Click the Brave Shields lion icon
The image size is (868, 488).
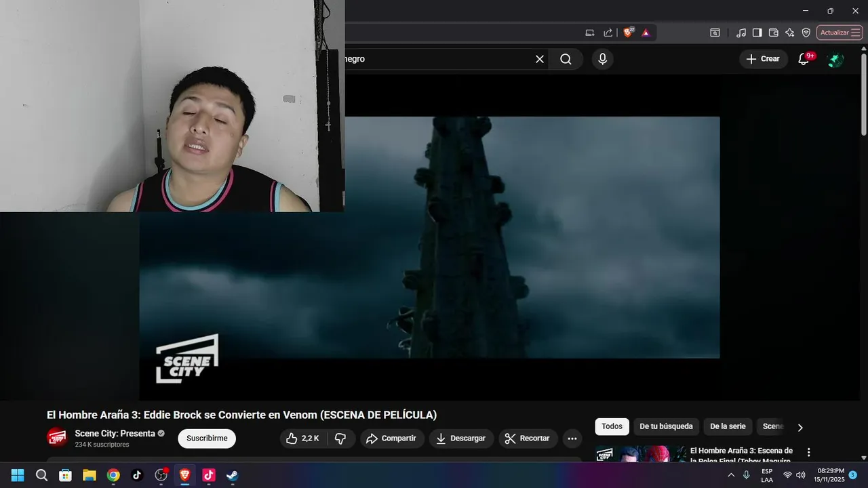[628, 33]
